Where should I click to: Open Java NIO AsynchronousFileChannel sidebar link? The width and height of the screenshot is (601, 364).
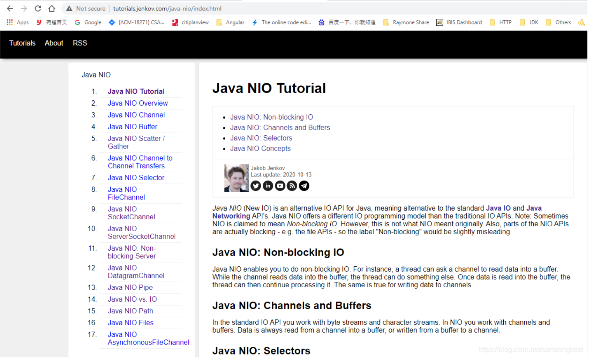point(149,339)
